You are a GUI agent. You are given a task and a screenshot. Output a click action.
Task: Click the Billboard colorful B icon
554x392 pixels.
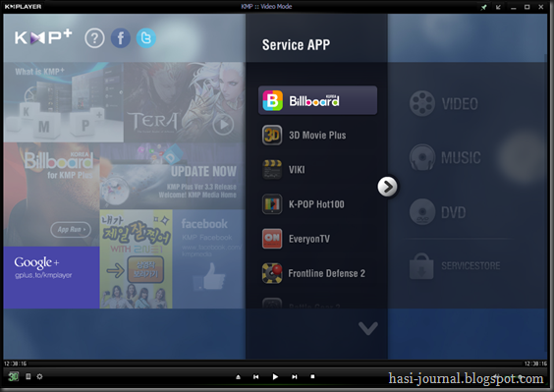coord(272,100)
